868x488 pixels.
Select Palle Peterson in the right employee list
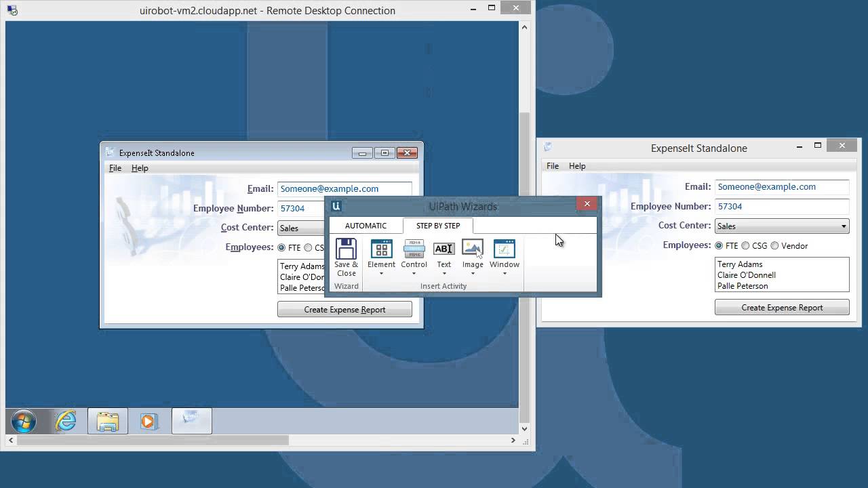[x=743, y=286]
